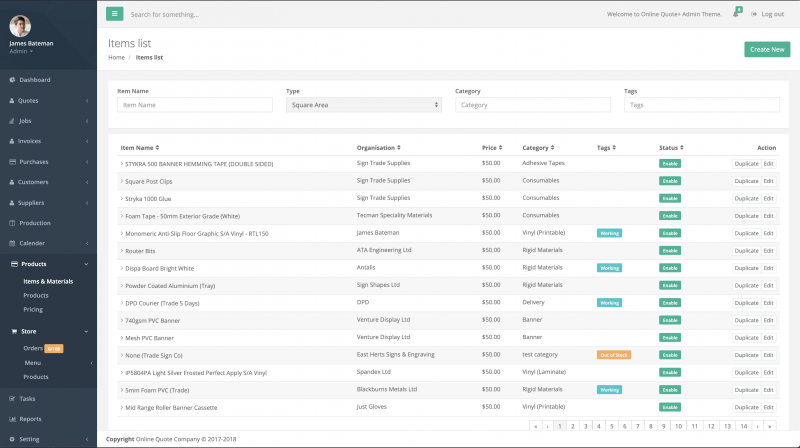Click the Products section icon in sidebar

click(x=14, y=264)
